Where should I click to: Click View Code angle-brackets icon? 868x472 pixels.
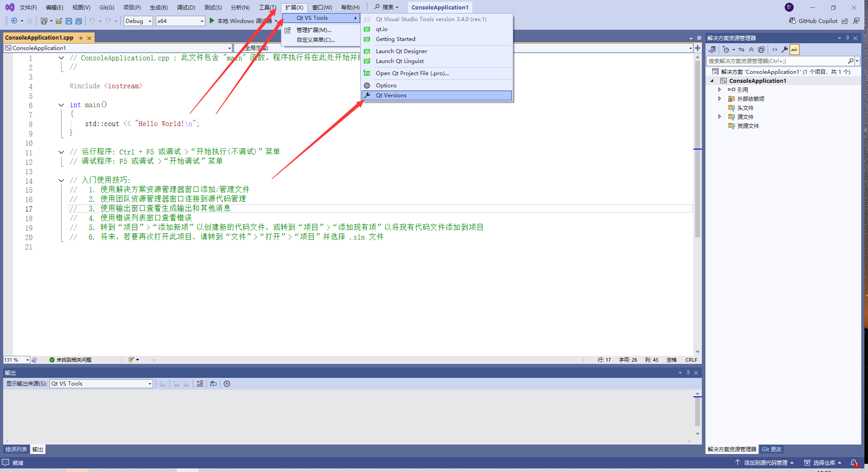775,50
